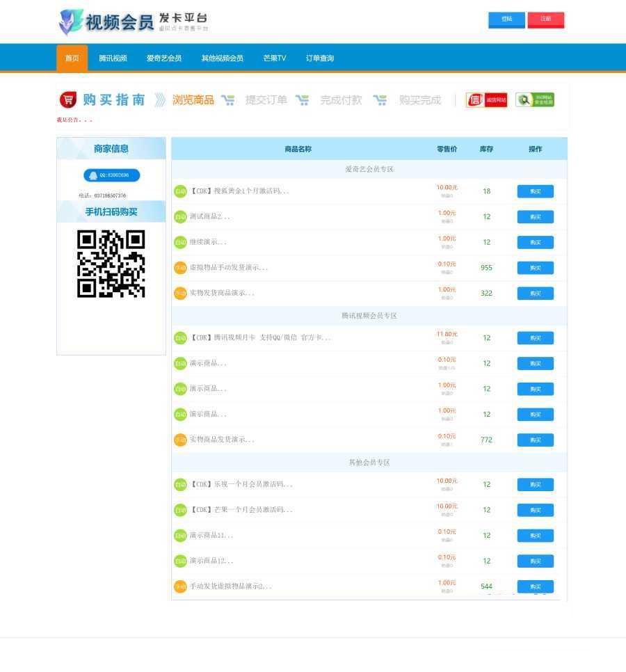
Task: Click orange 手动 badge of 实物商品发货演示
Action: click(x=180, y=440)
